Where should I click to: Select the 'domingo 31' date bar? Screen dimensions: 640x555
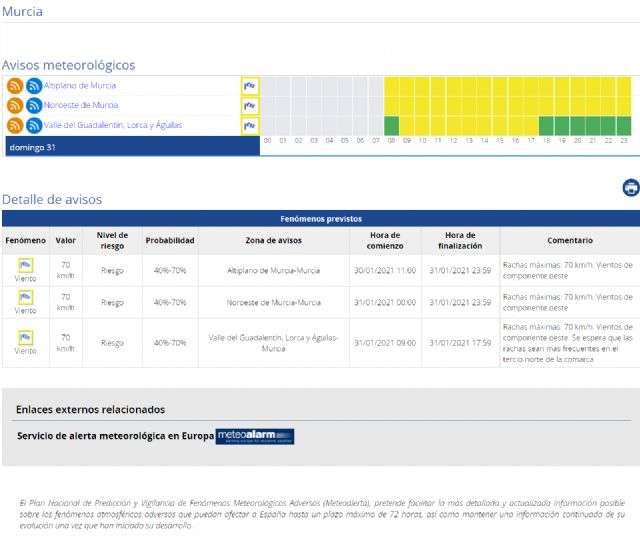pos(130,147)
